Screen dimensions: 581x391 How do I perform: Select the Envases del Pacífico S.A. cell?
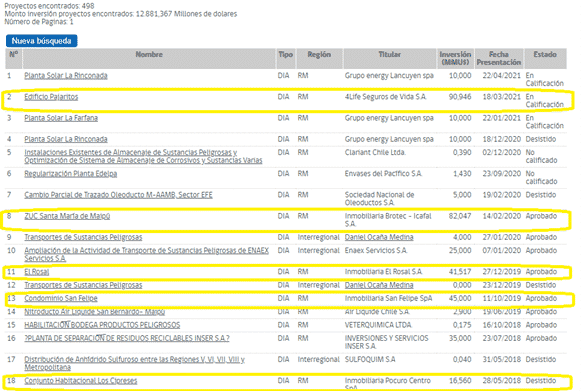(383, 173)
